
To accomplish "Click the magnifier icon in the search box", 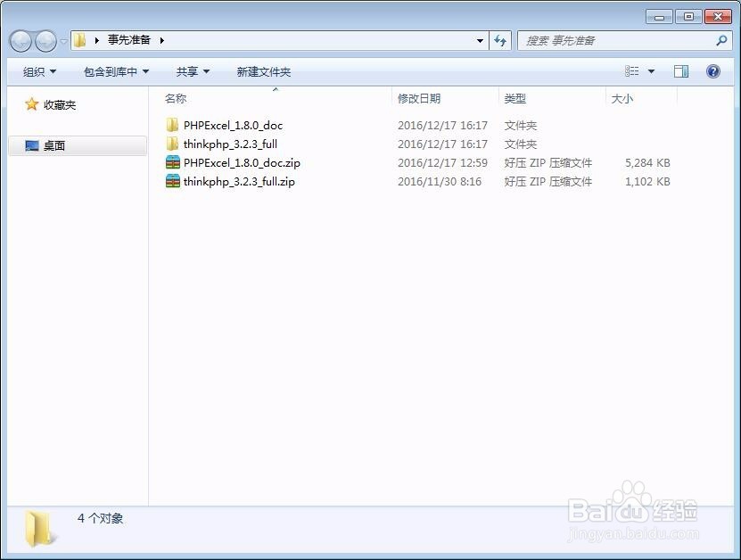I will point(720,40).
